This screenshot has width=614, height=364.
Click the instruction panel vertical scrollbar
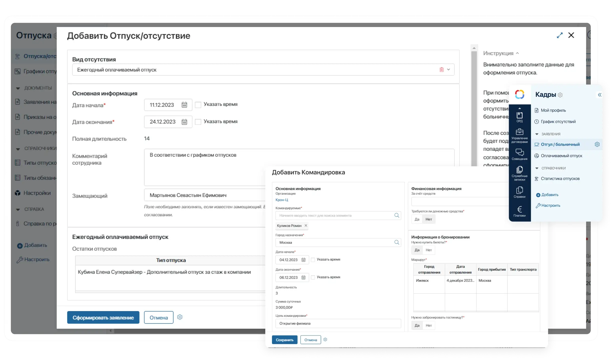[474, 107]
